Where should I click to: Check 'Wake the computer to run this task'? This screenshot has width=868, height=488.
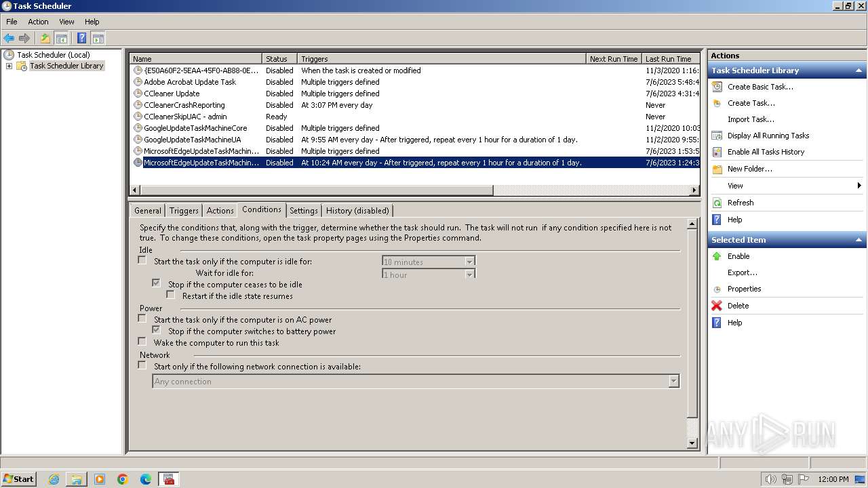click(142, 342)
